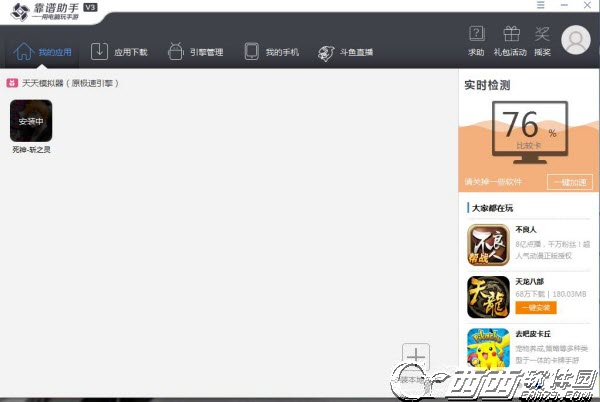The width and height of the screenshot is (600, 402).
Task: Click the 请关掉一些软件 message
Action: [x=493, y=182]
